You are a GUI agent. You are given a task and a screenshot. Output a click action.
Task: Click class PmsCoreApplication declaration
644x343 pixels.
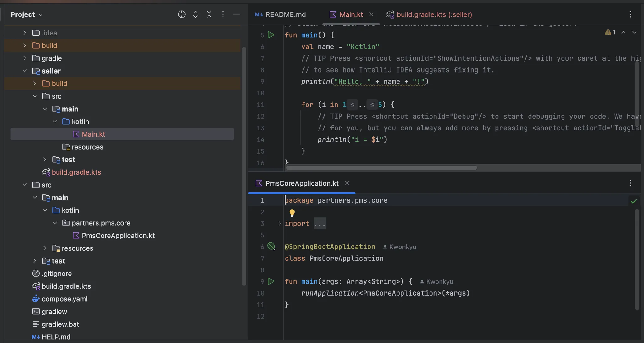tap(334, 259)
